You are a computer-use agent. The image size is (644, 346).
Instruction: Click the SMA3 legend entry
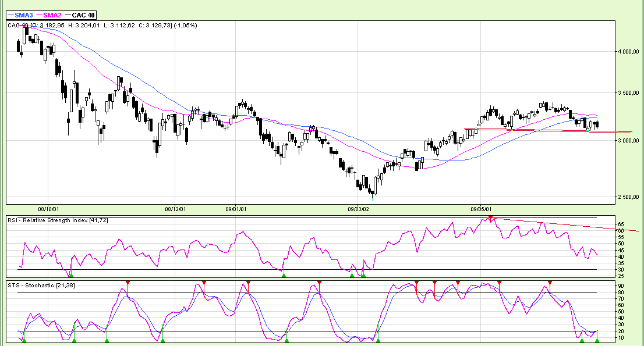[20, 15]
